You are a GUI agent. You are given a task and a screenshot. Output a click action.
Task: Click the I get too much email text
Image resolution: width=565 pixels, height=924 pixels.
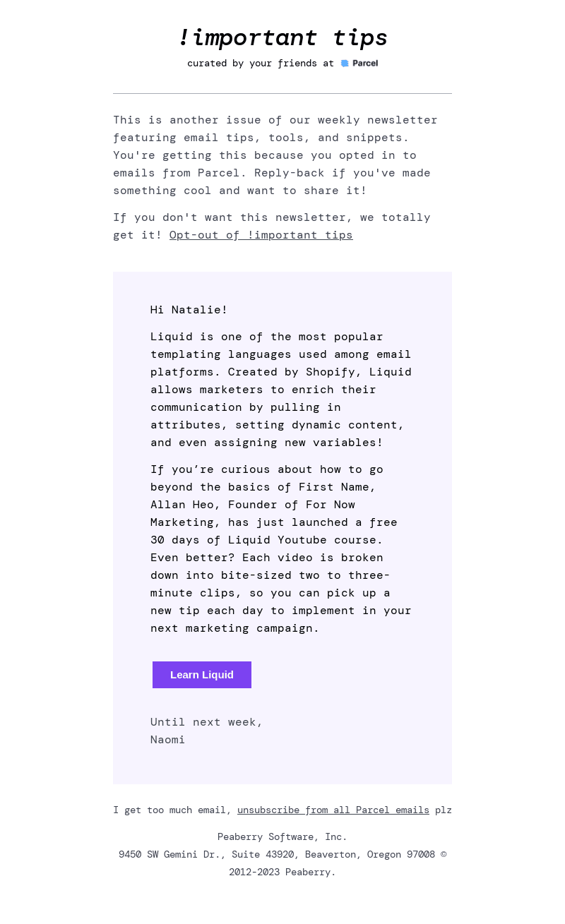[x=172, y=810]
